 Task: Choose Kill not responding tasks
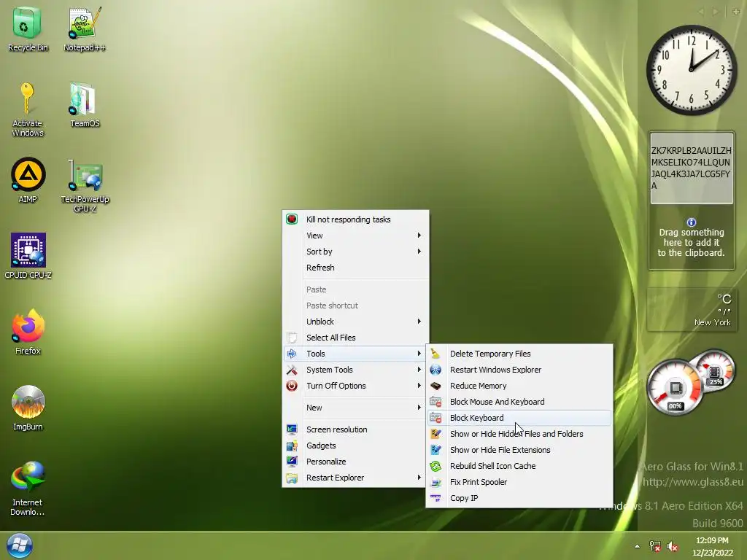[x=356, y=219]
